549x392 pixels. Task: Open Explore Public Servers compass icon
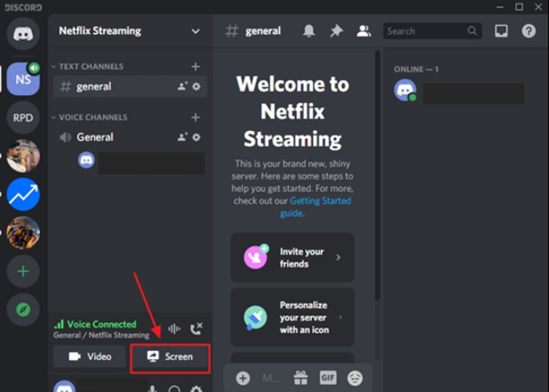[23, 310]
